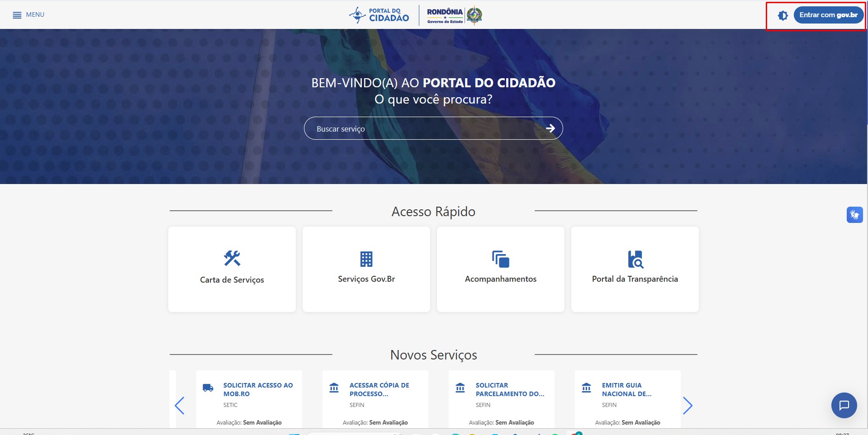Open the Acompanhamentos quick access card
This screenshot has width=868, height=435.
[x=500, y=269]
